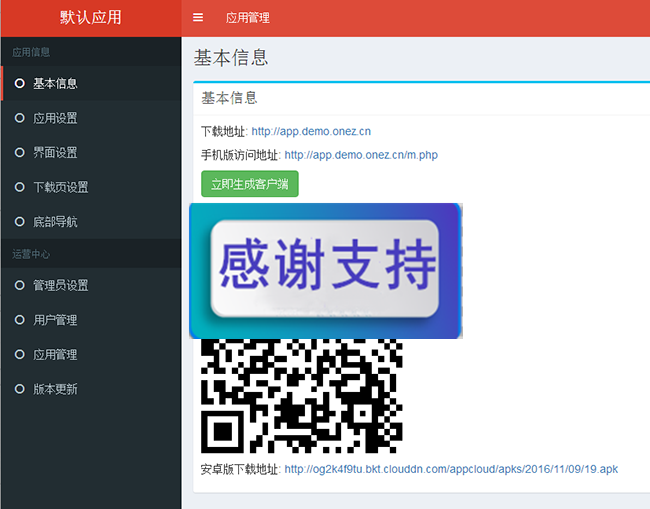
Task: Click the 安卓版下载地址 label
Action: [x=241, y=469]
